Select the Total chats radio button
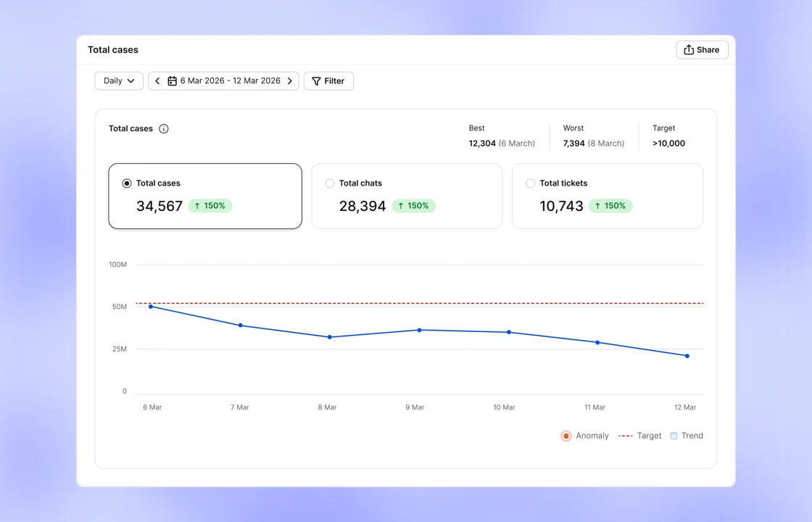Screen dimensions: 812x522 tap(329, 183)
